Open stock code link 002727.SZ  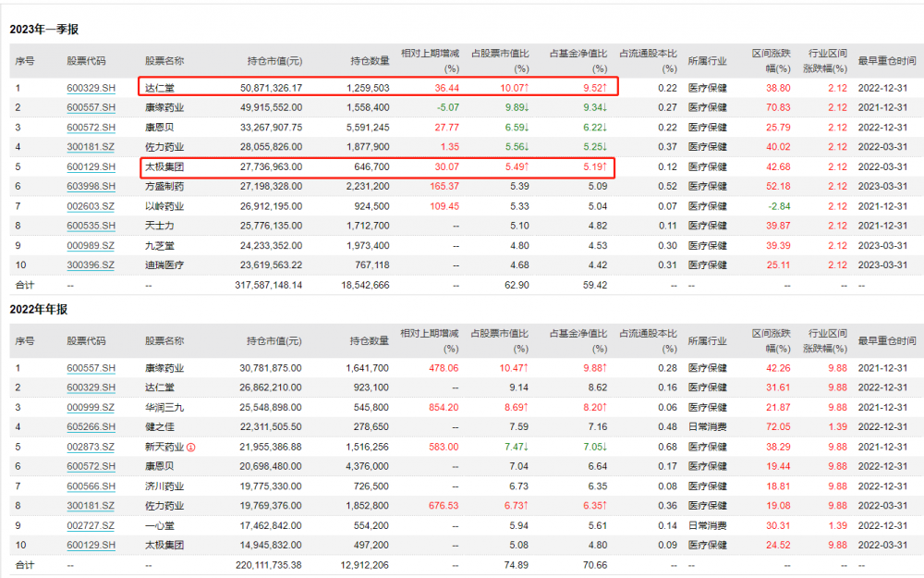pyautogui.click(x=91, y=525)
